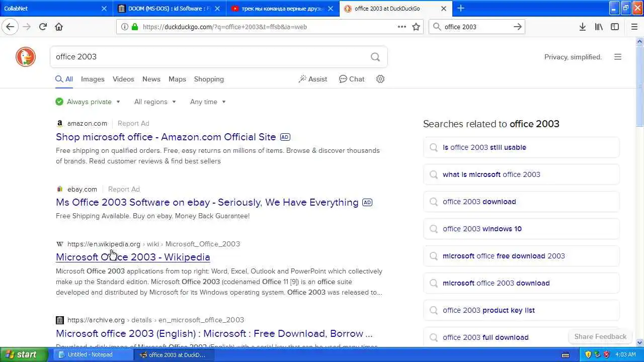Open the Firefox home page
Viewport: 644px width, 362px height.
(x=59, y=27)
